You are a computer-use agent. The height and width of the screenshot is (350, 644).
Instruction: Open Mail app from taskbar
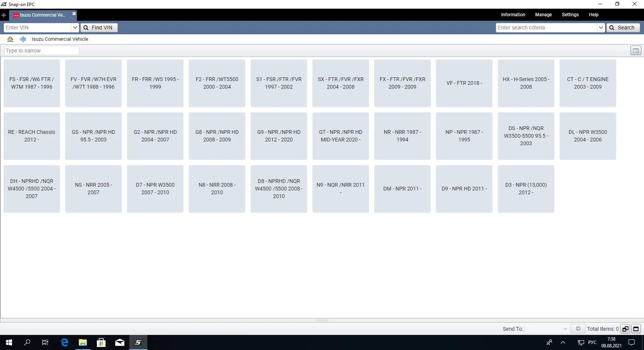pyautogui.click(x=120, y=342)
